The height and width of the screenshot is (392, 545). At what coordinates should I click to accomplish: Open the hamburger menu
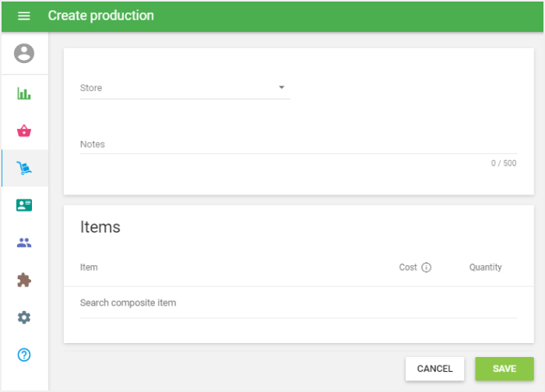pos(23,16)
